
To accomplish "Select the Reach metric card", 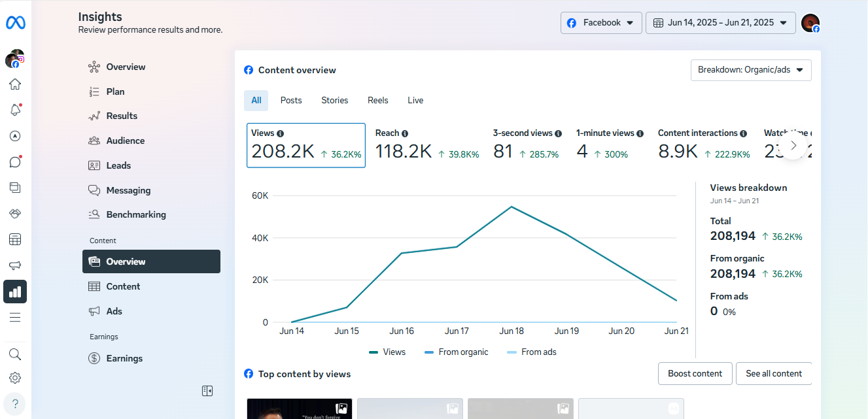I will [426, 145].
